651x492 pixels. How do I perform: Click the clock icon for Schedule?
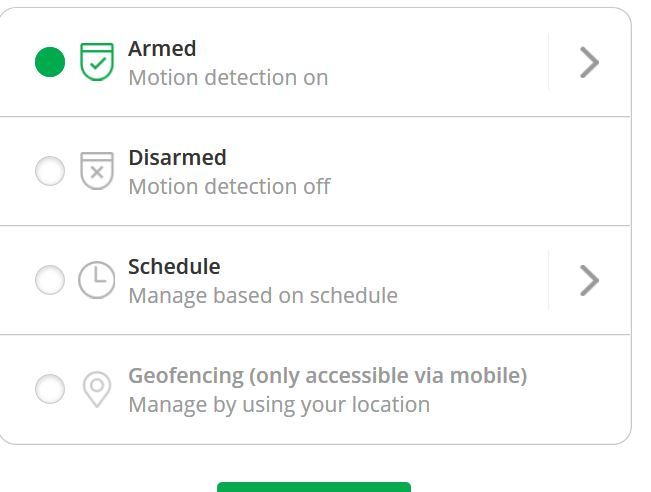[x=97, y=280]
